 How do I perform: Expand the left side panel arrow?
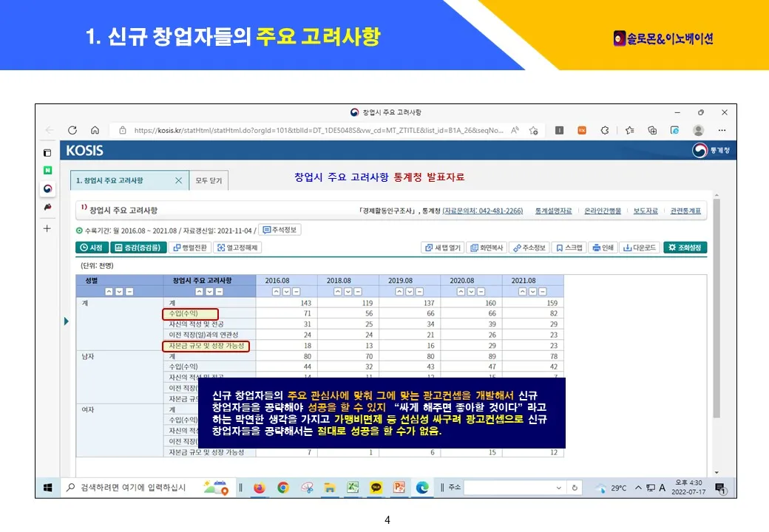tap(67, 321)
